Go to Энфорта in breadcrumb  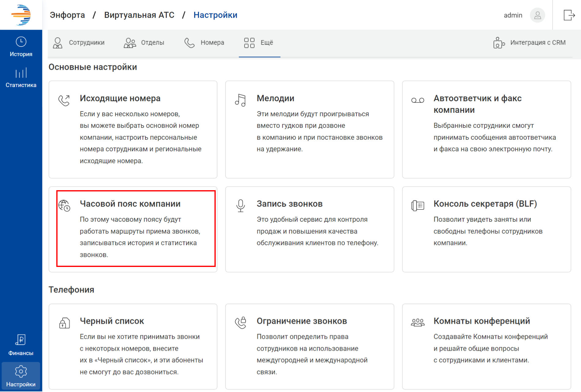point(67,15)
